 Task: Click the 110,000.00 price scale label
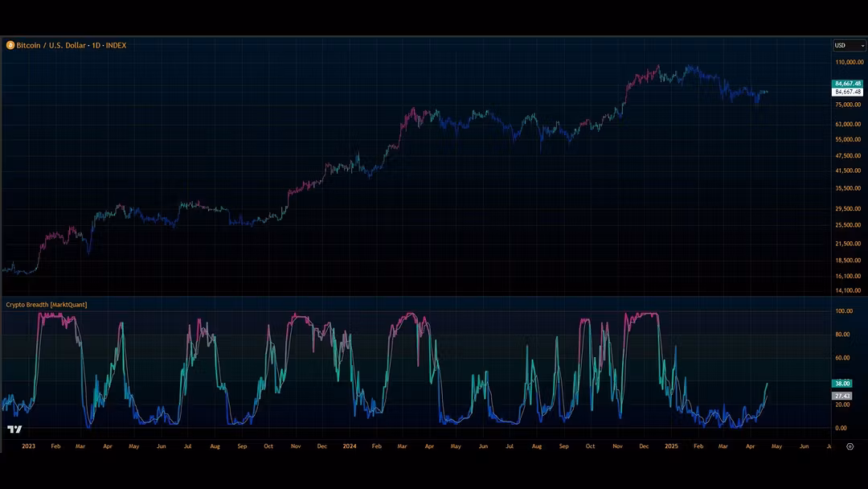pos(849,62)
